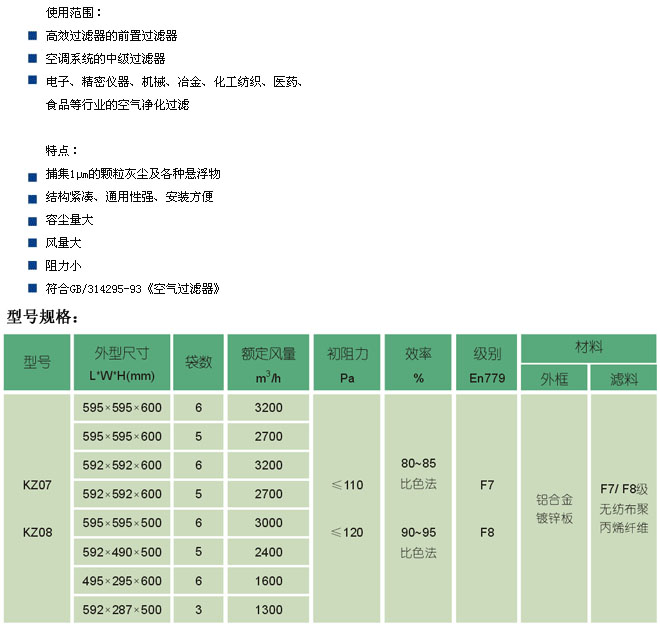Click the efficiency value 90~95
The width and height of the screenshot is (660, 634).
pos(418,532)
